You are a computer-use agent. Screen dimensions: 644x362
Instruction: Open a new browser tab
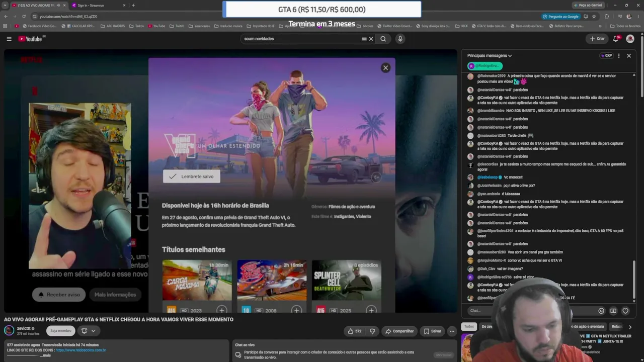pos(133,5)
